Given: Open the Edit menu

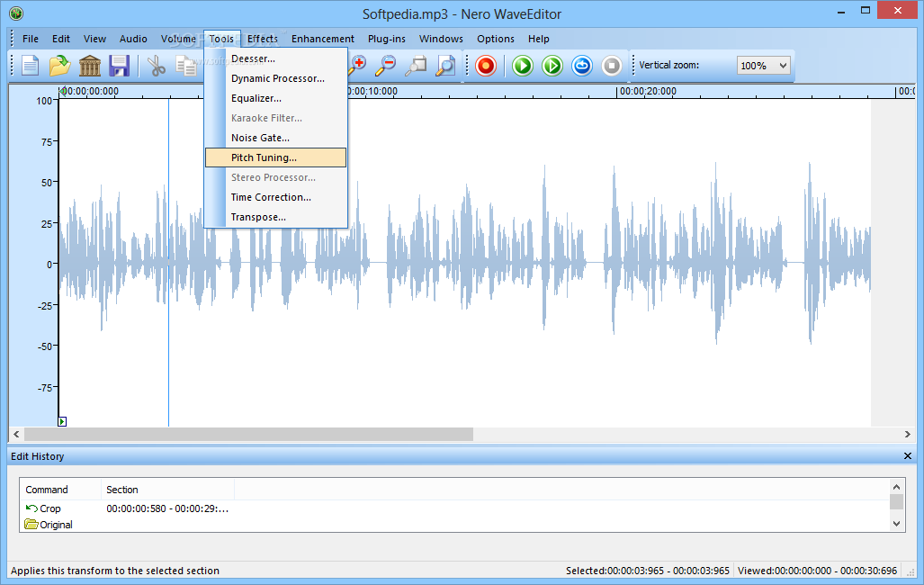Looking at the screenshot, I should click(x=60, y=39).
